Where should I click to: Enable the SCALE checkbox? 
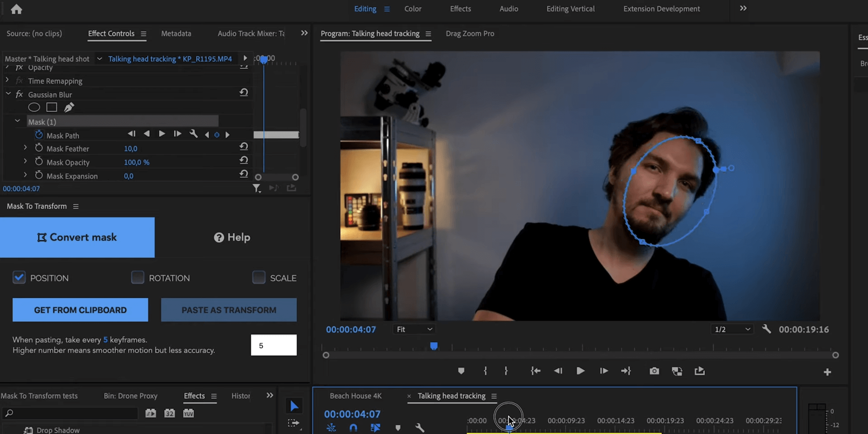click(259, 278)
